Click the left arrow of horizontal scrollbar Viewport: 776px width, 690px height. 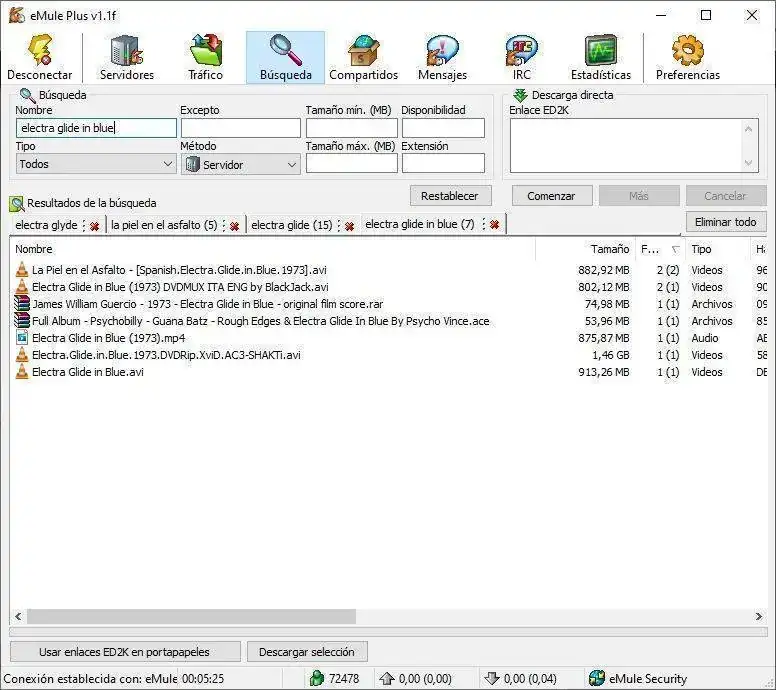pos(18,616)
